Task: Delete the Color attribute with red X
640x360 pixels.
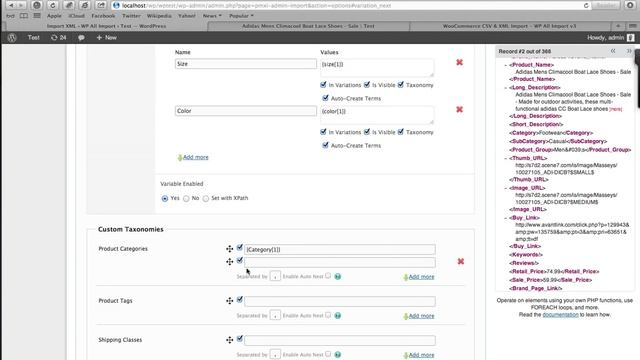Action: point(460,109)
